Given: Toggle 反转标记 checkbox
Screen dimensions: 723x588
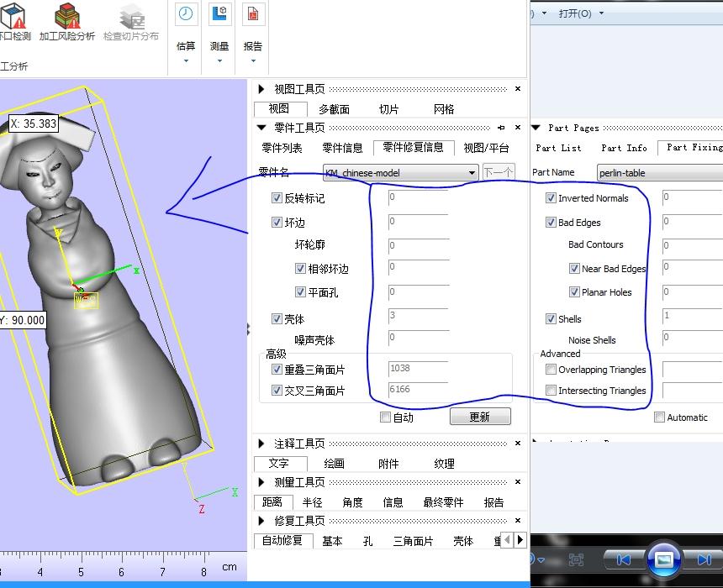Looking at the screenshot, I should [x=277, y=198].
